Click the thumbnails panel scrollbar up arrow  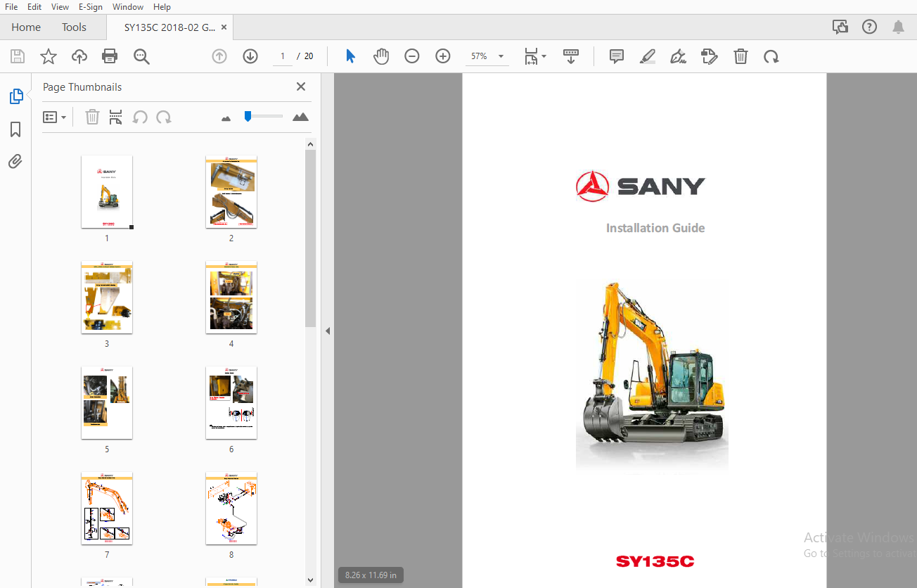coord(311,144)
